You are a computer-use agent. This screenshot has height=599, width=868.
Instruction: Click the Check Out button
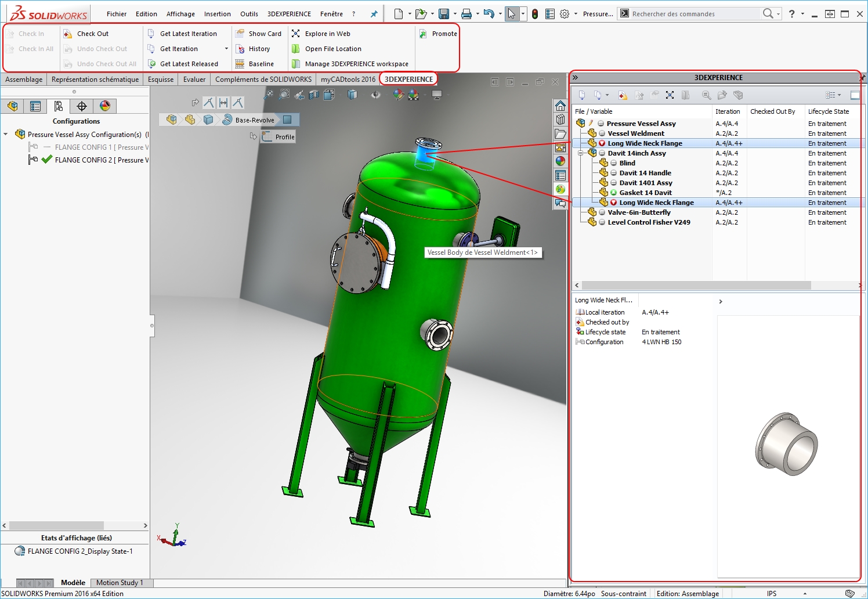coord(86,34)
